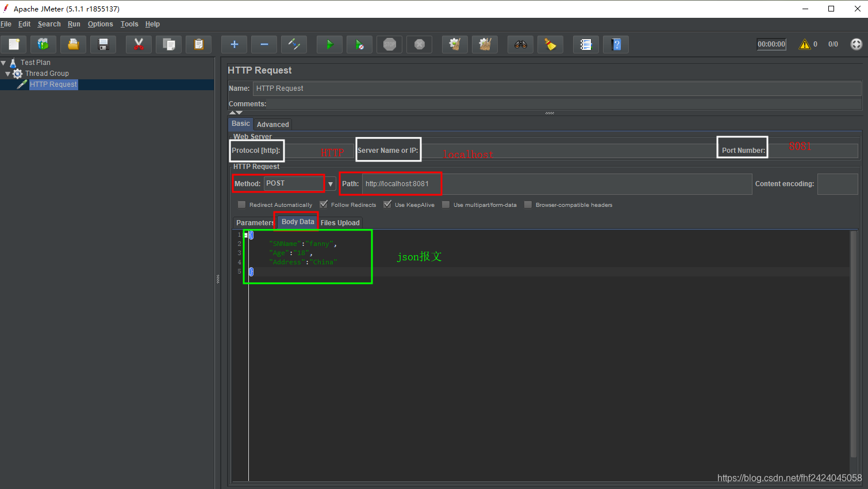Open the Method dropdown arrow
Image resolution: width=868 pixels, height=489 pixels.
pyautogui.click(x=331, y=184)
